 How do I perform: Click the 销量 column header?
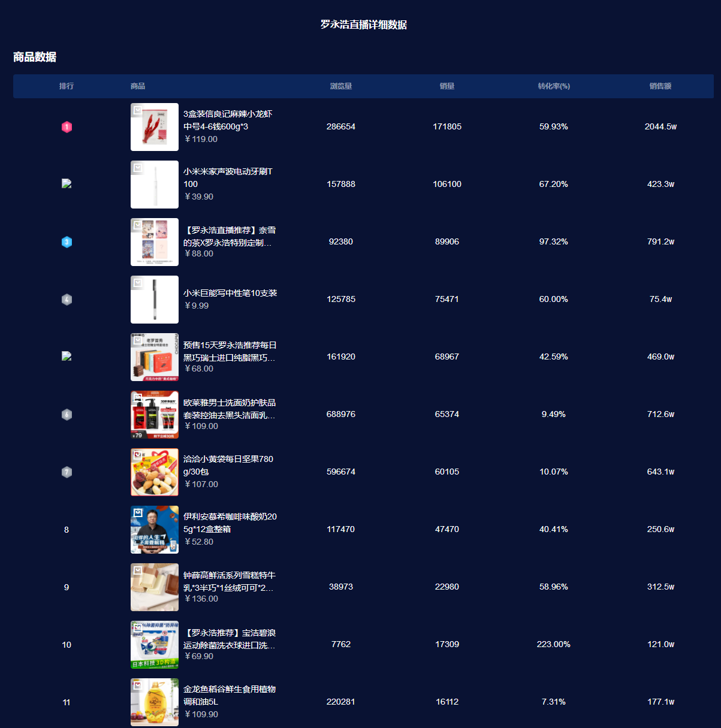[447, 86]
